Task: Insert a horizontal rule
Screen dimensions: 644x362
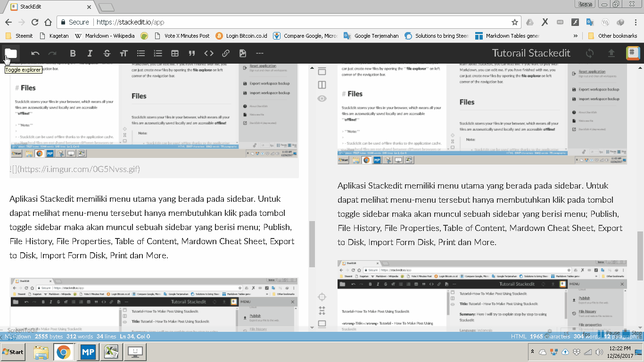Action: tap(259, 53)
